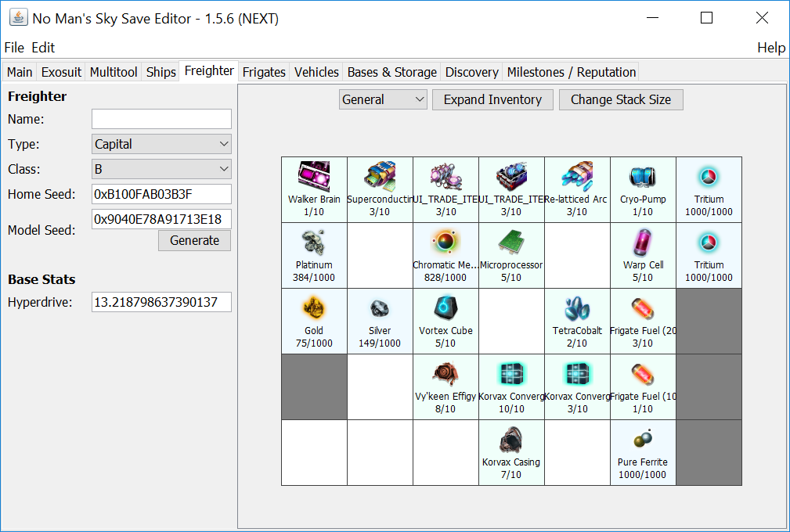
Task: Click the grey locked slot left of Vy'keen Effigy
Action: (314, 387)
